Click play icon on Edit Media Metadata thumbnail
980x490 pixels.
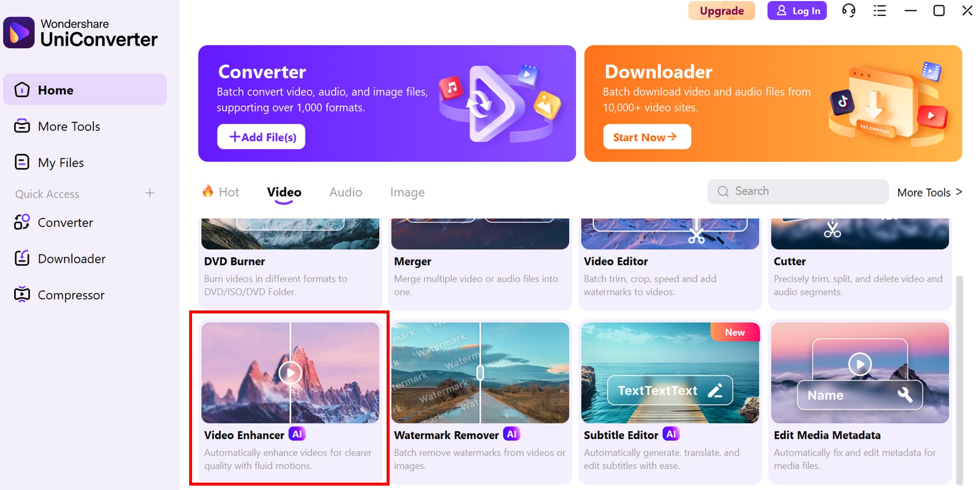(x=860, y=364)
